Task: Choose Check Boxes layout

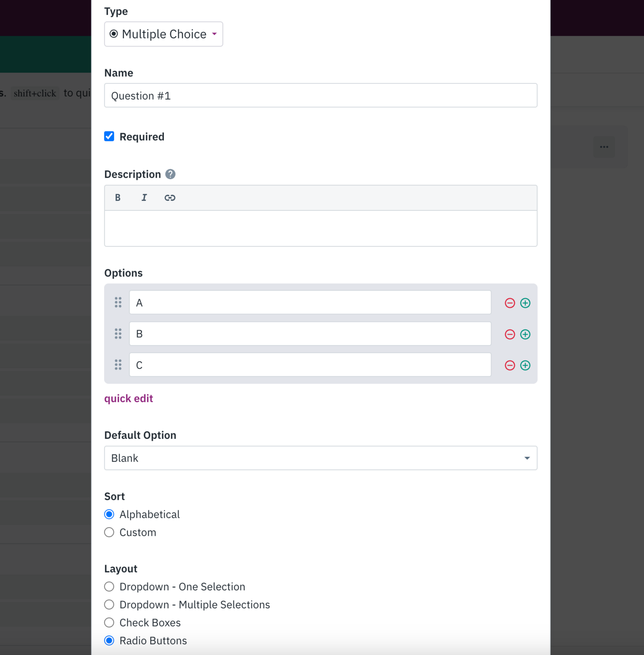Action: point(109,622)
